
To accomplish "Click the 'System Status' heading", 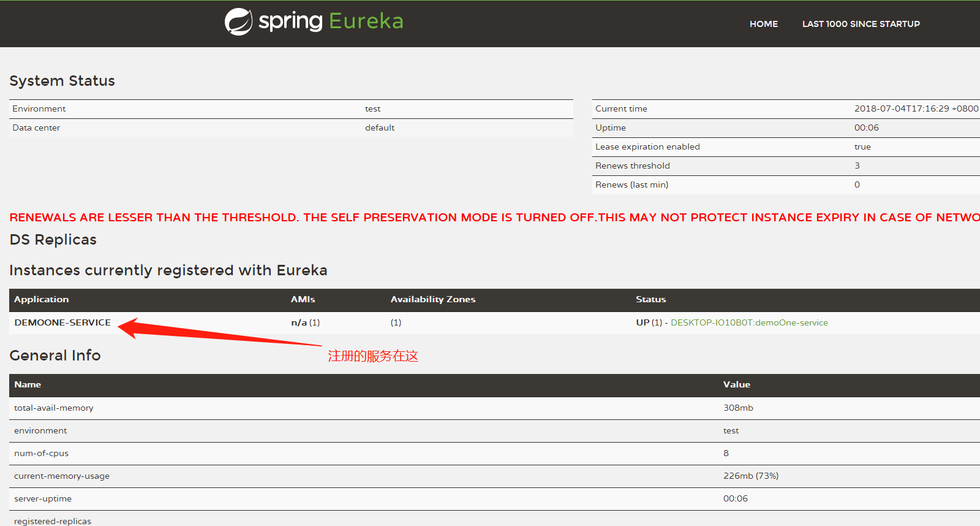I will pyautogui.click(x=62, y=81).
